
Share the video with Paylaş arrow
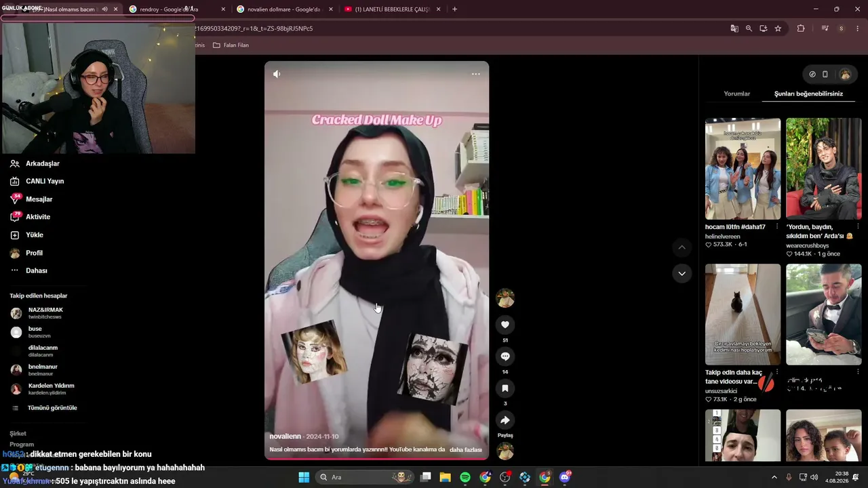505,420
